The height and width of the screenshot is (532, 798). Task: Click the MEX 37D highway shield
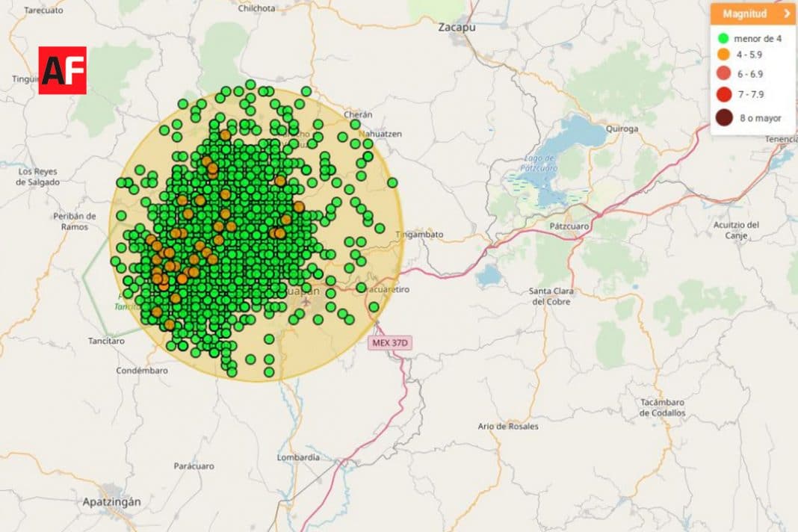(x=389, y=343)
